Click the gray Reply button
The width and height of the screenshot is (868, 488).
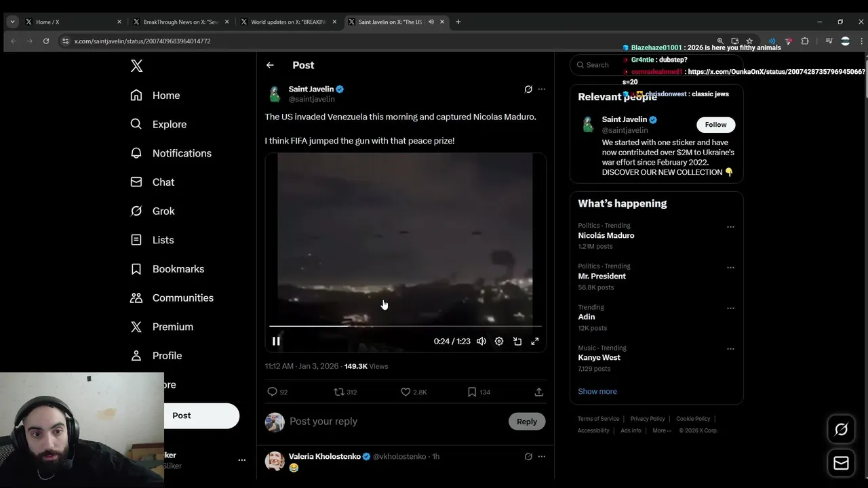pyautogui.click(x=527, y=422)
